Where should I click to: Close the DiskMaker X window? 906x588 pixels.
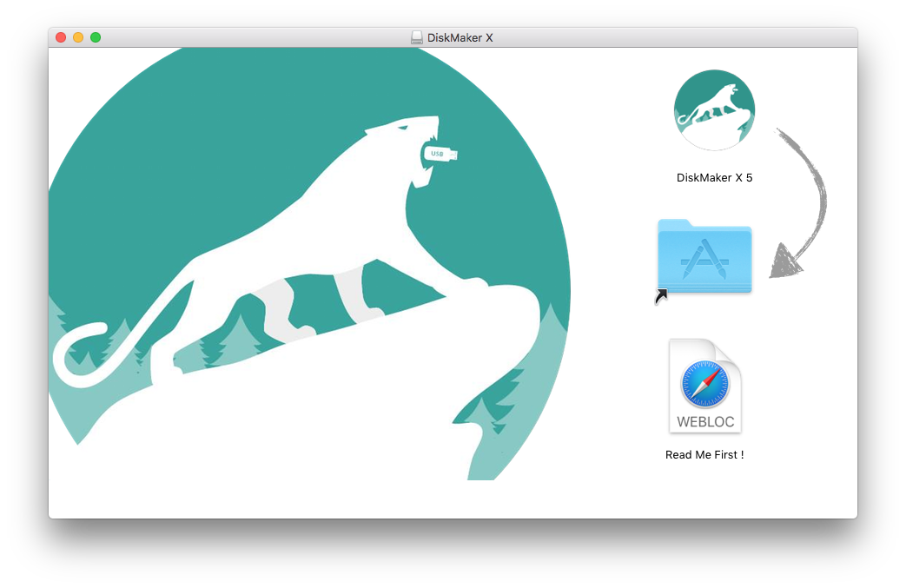[x=61, y=37]
